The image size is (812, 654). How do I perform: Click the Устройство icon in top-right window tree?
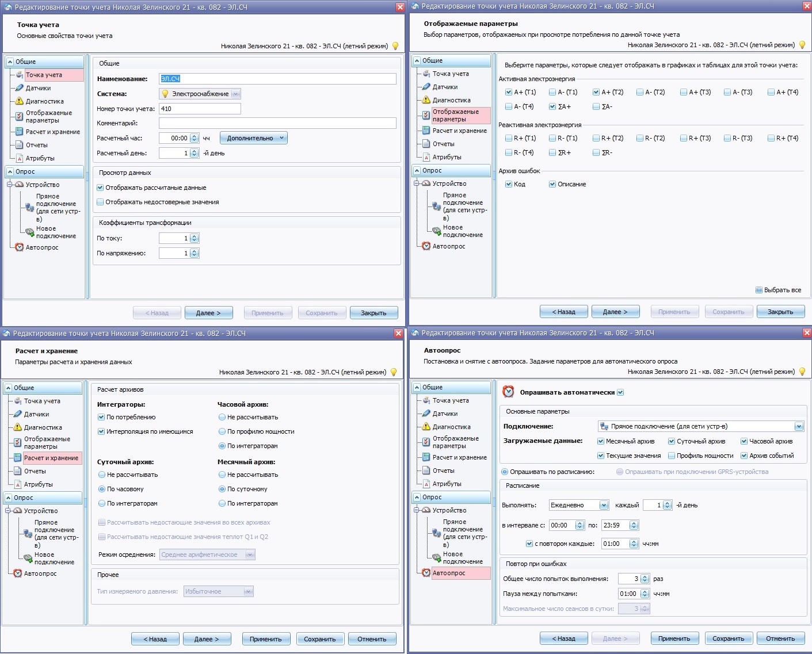426,183
